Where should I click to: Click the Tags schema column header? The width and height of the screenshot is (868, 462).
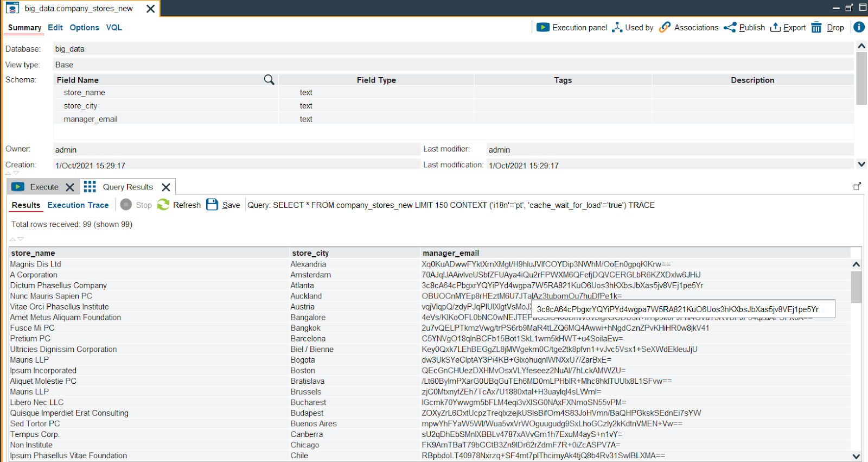click(563, 80)
